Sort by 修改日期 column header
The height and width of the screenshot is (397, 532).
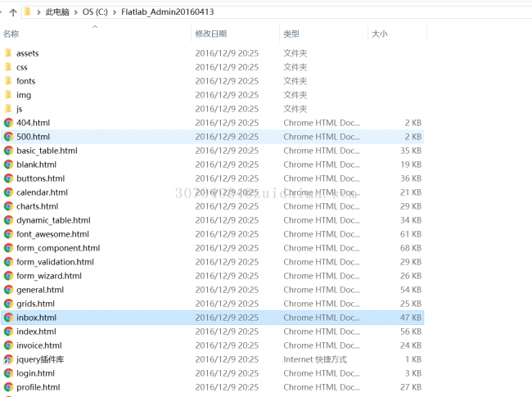210,34
